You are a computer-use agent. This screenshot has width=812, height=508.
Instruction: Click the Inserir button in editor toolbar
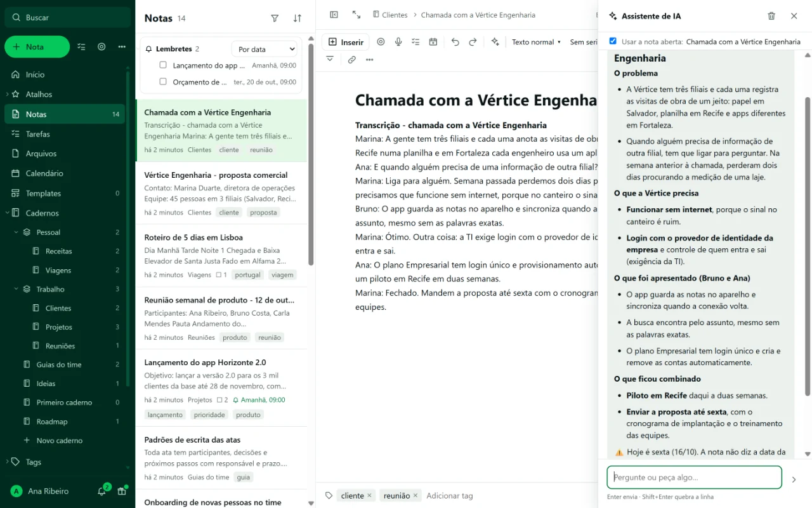[x=346, y=42]
